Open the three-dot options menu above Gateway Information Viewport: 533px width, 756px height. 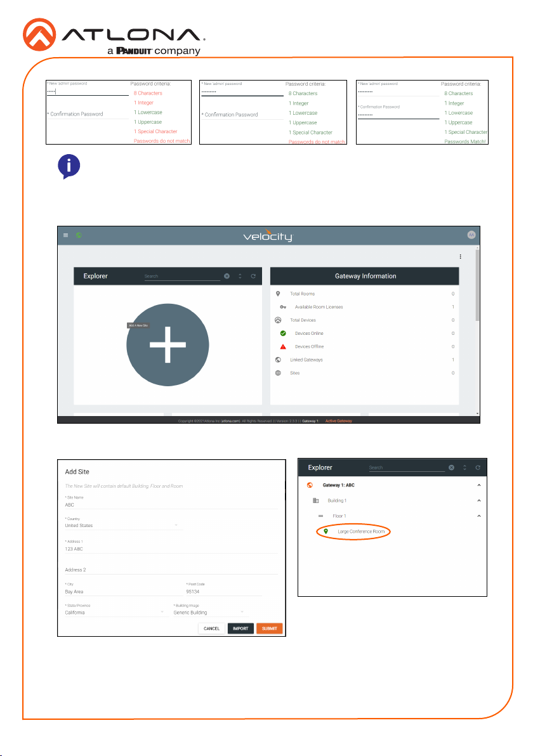tap(460, 256)
